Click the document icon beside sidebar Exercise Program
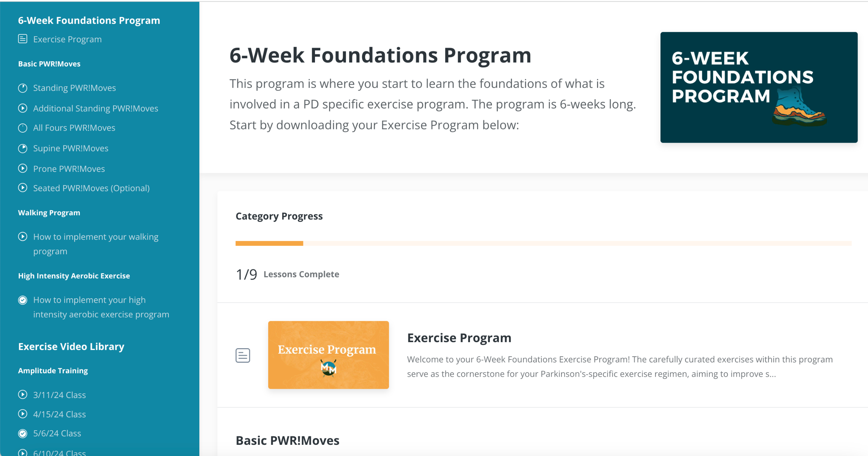The width and height of the screenshot is (868, 456). 23,39
